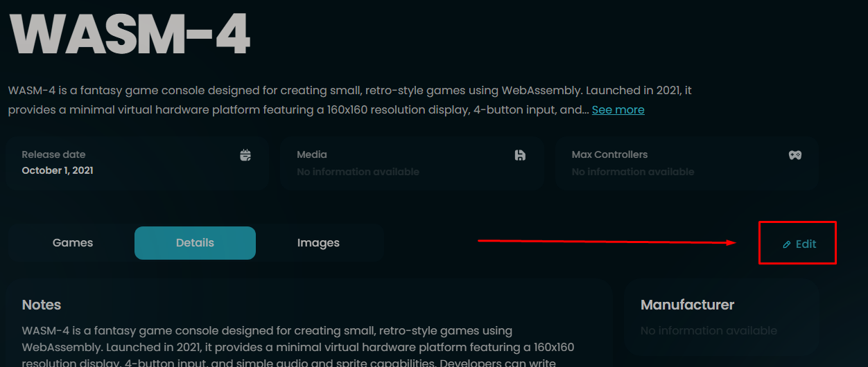The width and height of the screenshot is (868, 367).
Task: Expand description via See more link
Action: point(618,109)
